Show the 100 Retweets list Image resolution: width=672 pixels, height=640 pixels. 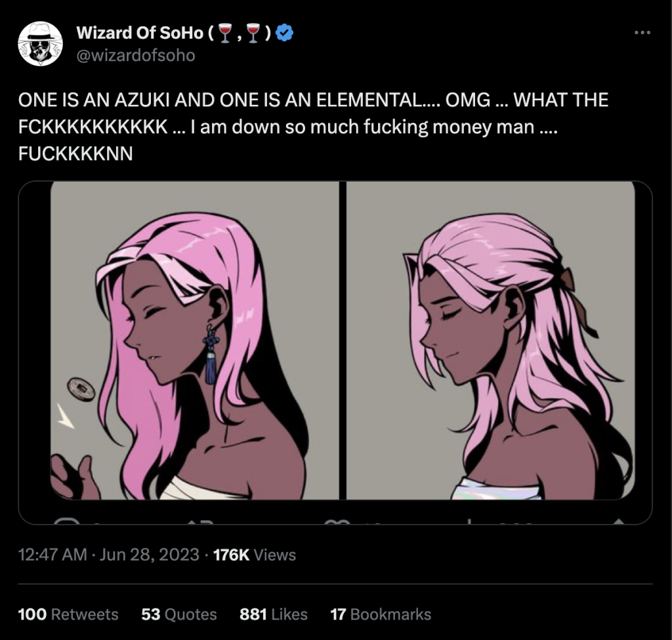[68, 614]
